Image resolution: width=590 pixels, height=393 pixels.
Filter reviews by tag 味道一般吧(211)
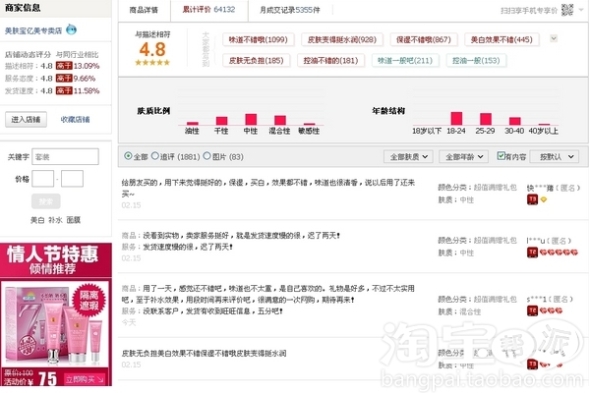[405, 61]
